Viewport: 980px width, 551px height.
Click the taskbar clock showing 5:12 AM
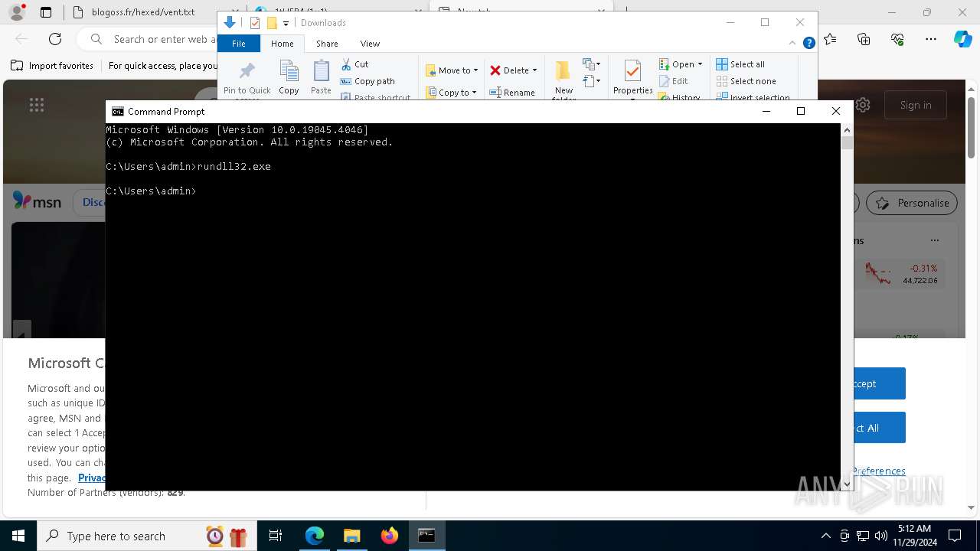click(914, 536)
